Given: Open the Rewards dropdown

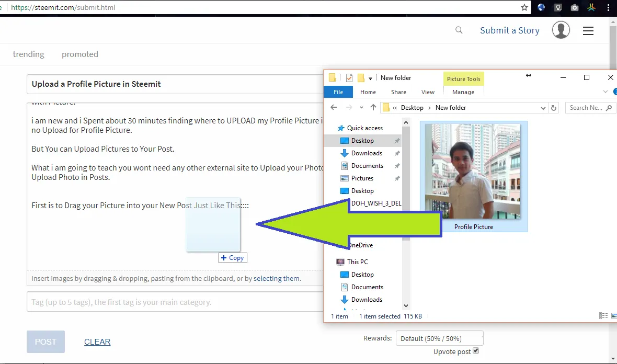Looking at the screenshot, I should [439, 338].
